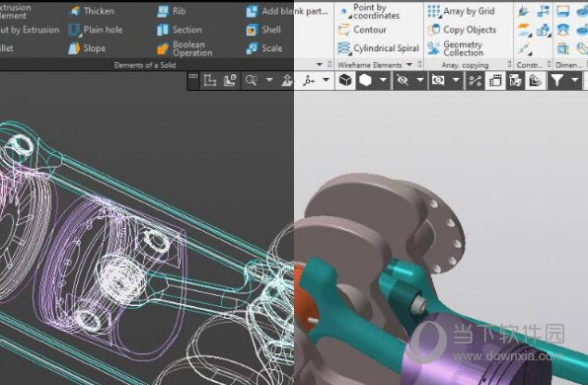
Task: Toggle the layered section view icon
Action: click(535, 80)
